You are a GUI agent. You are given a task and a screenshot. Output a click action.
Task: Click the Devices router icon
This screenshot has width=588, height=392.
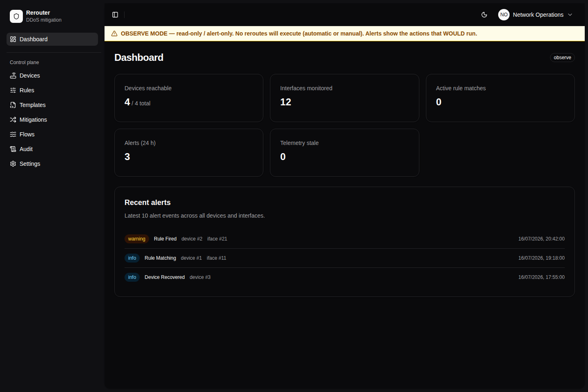coord(13,76)
